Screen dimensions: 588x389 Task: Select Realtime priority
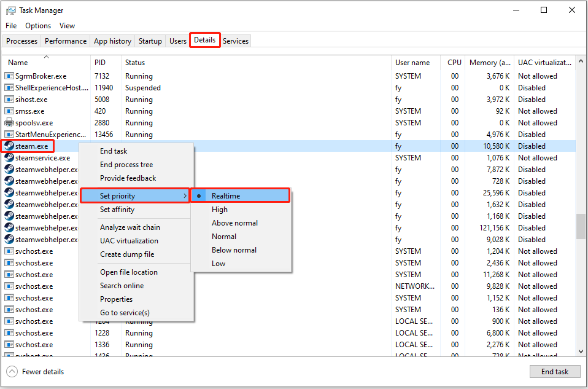coord(240,195)
